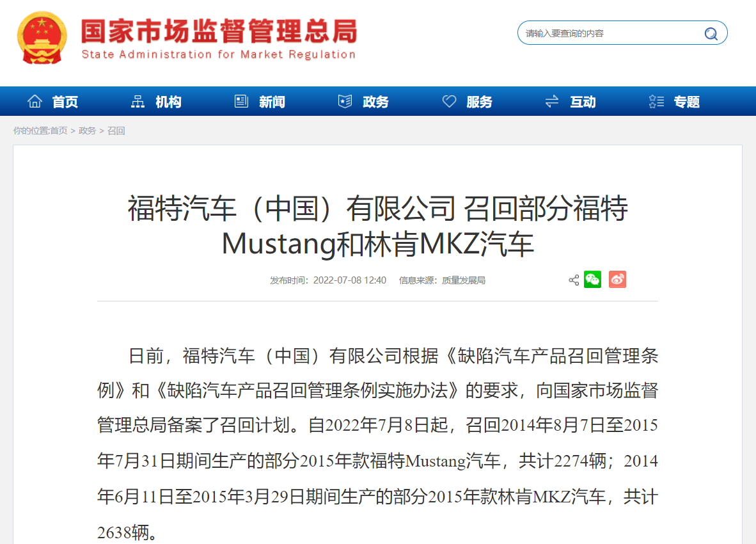Share article to WeChat
Viewport: 756px width, 544px height.
pos(592,279)
